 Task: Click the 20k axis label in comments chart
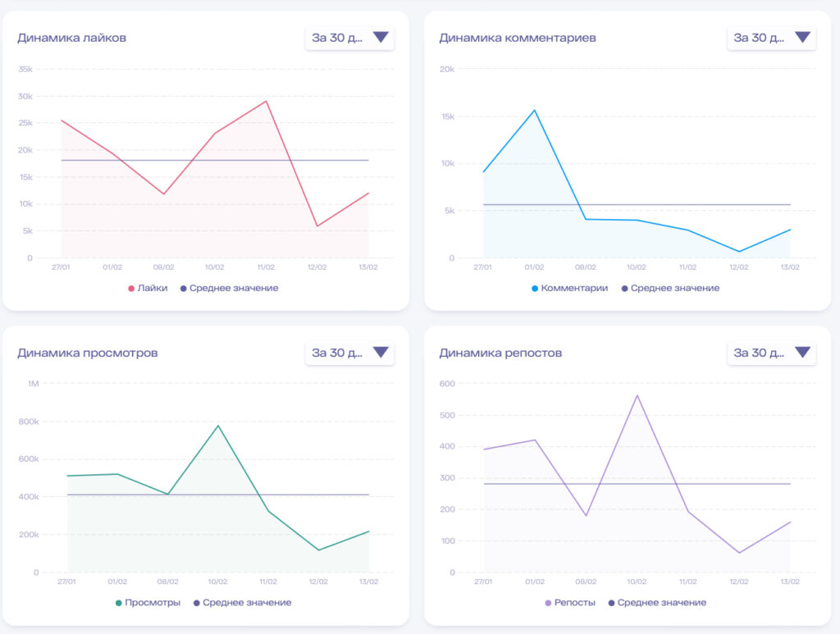(x=447, y=69)
